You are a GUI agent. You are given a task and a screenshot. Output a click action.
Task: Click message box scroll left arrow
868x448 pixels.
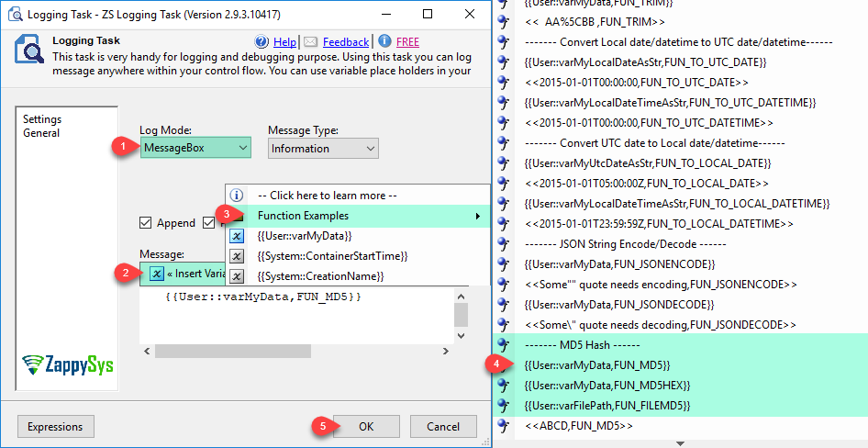(x=147, y=351)
